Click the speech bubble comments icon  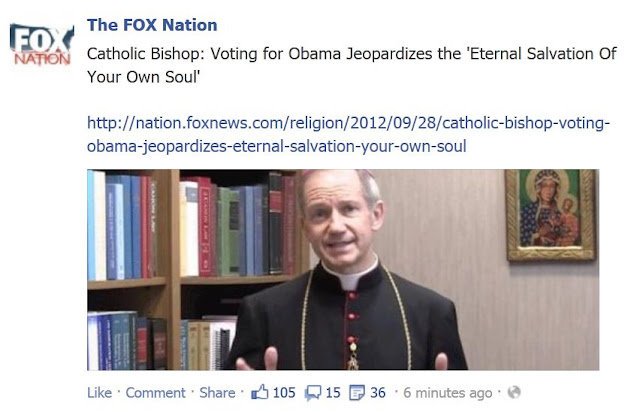pyautogui.click(x=313, y=393)
